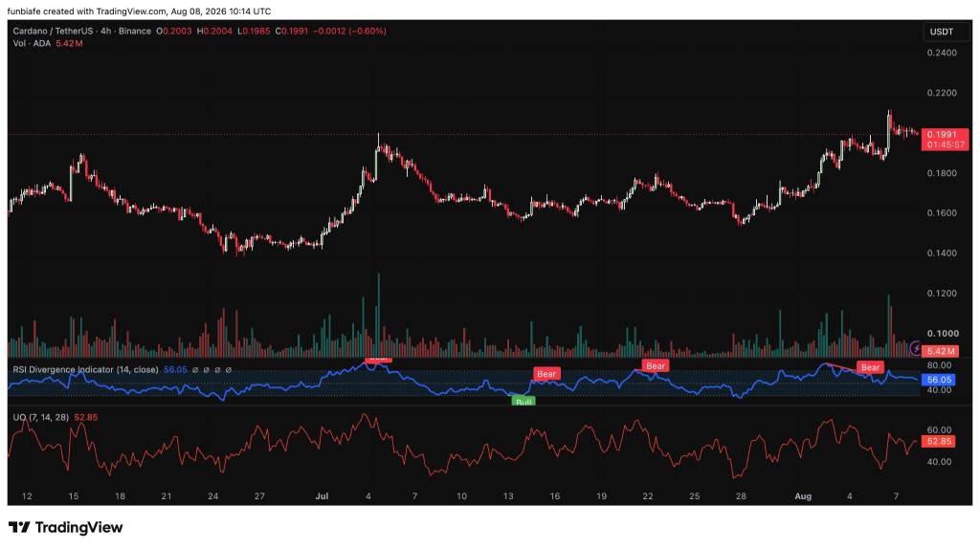
Task: Click the 0.2200 price axis label
Action: point(942,93)
